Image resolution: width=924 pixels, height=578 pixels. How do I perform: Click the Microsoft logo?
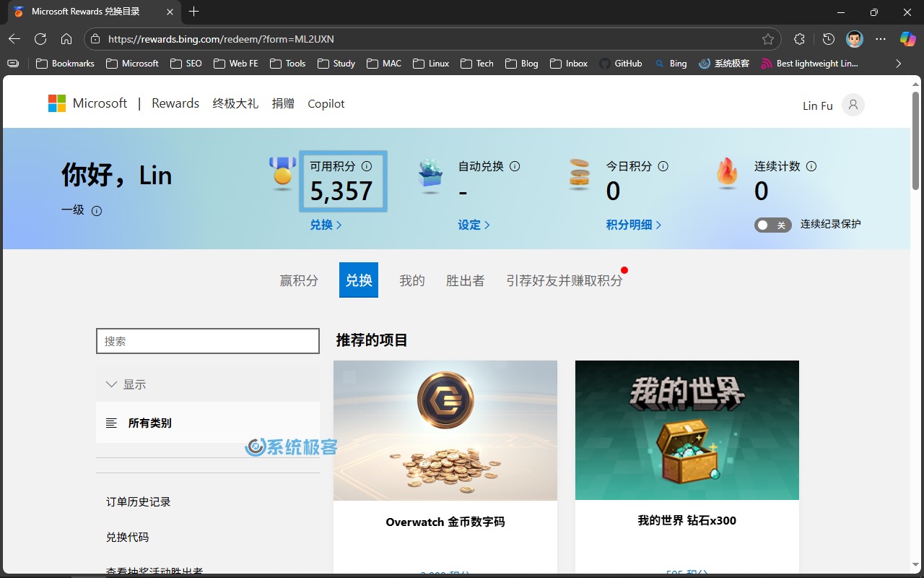87,103
